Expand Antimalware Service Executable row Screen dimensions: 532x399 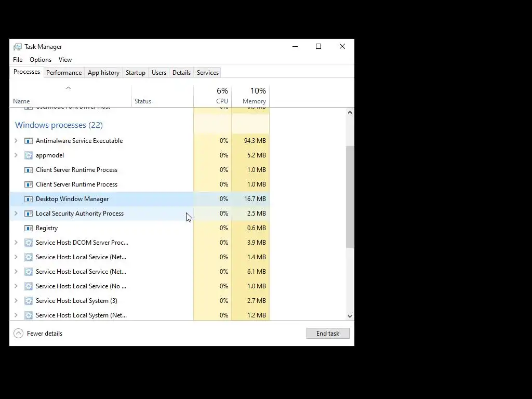[x=16, y=141]
